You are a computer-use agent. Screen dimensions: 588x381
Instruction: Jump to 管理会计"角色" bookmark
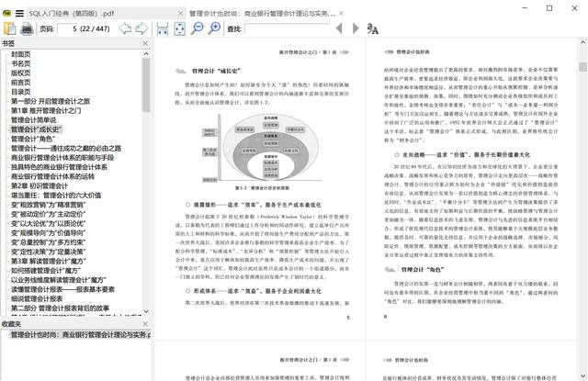tap(33, 139)
